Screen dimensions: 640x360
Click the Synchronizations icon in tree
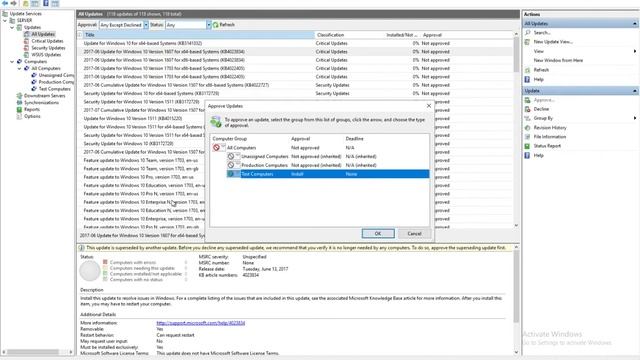coord(19,102)
